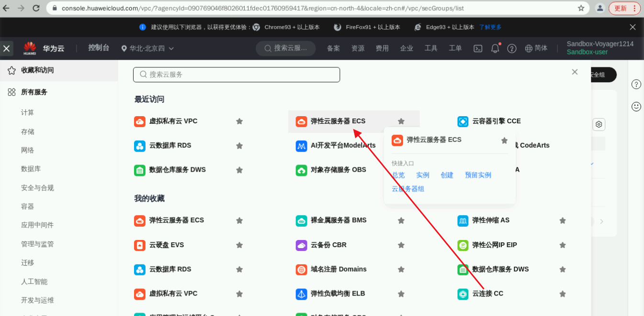Select 安全与合规 service category
The height and width of the screenshot is (316, 644).
point(37,188)
